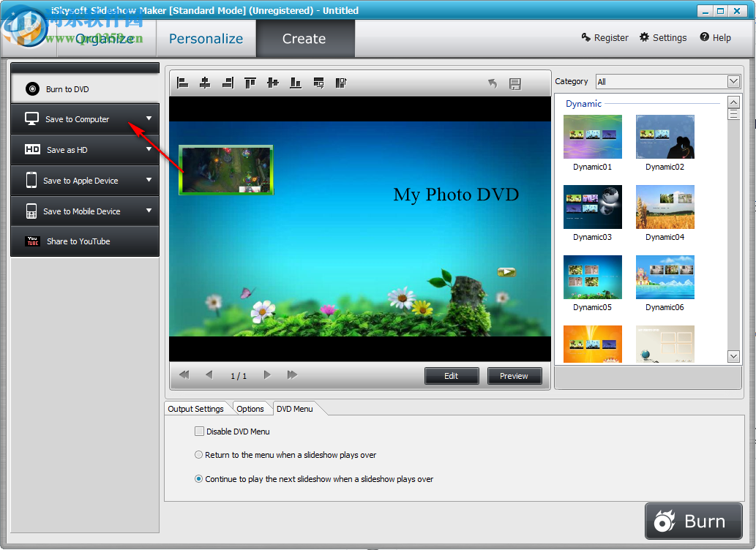Select the Align Horizontal Center icon
The image size is (756, 550).
click(205, 83)
